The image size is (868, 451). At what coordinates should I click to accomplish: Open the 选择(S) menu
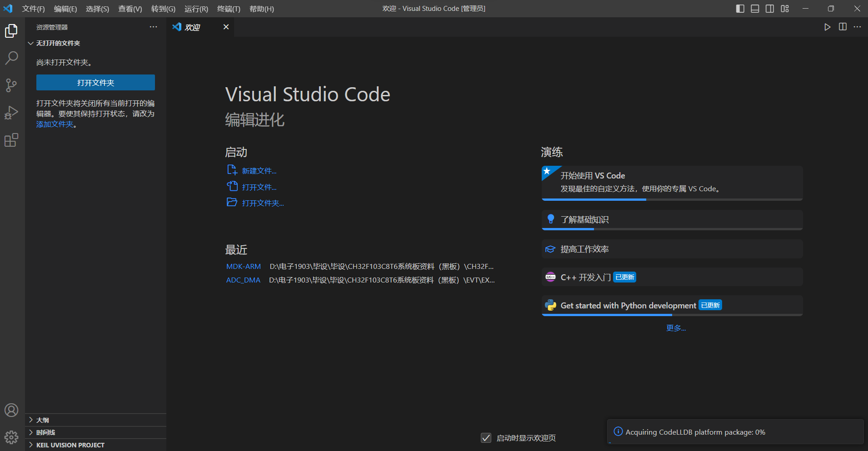97,9
